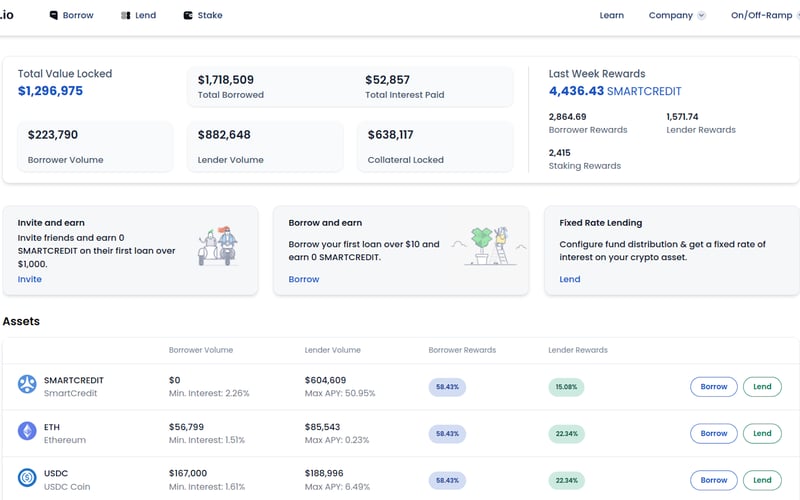Click the Lender Rewards column header
This screenshot has height=500, width=800.
click(x=578, y=350)
